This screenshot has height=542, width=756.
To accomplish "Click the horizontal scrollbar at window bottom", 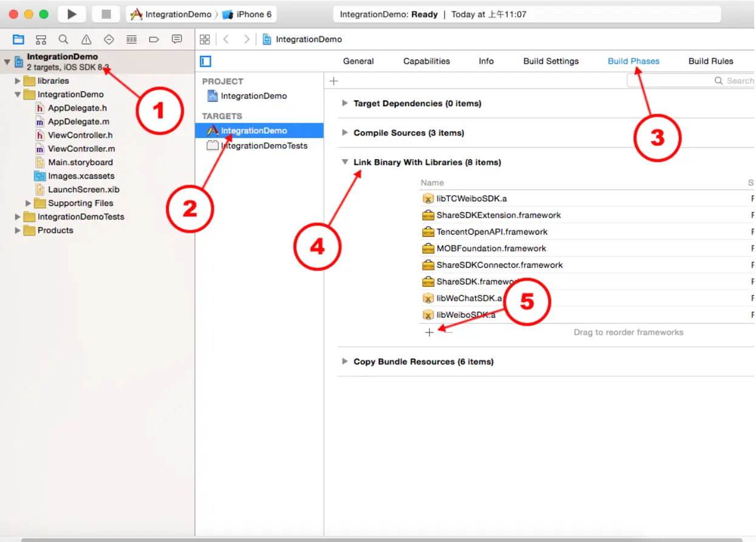I will (x=381, y=540).
